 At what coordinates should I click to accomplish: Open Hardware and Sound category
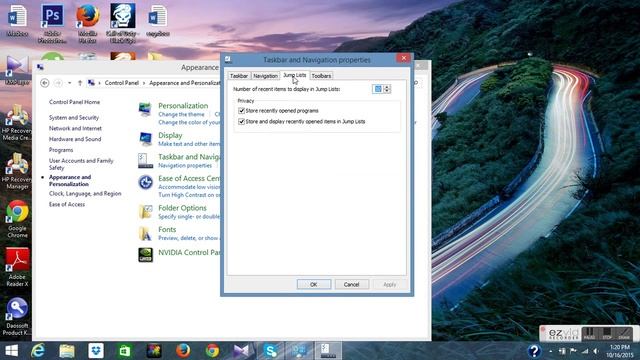click(x=75, y=139)
